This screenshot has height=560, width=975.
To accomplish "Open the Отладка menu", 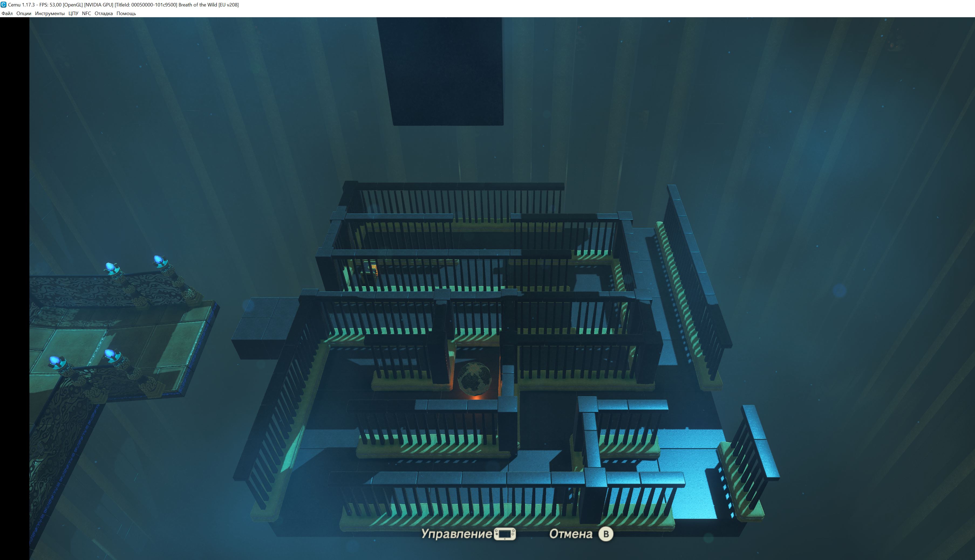I will tap(104, 13).
